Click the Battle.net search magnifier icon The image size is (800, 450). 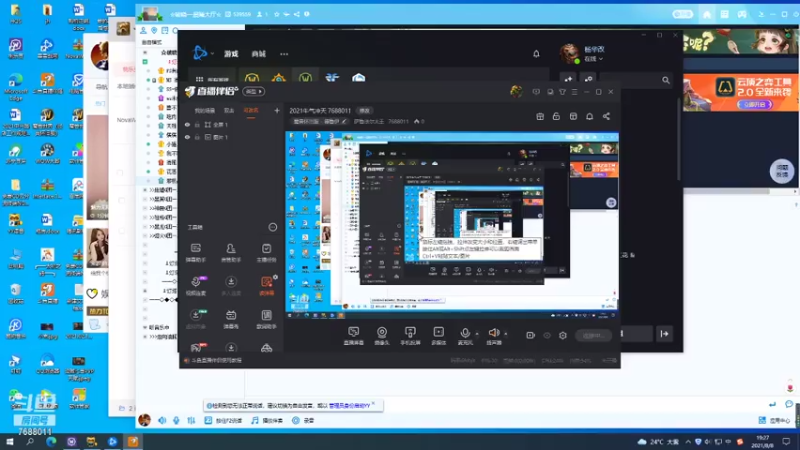pos(666,80)
